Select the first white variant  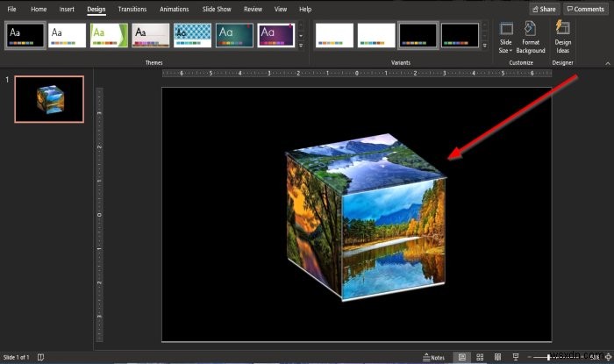334,35
